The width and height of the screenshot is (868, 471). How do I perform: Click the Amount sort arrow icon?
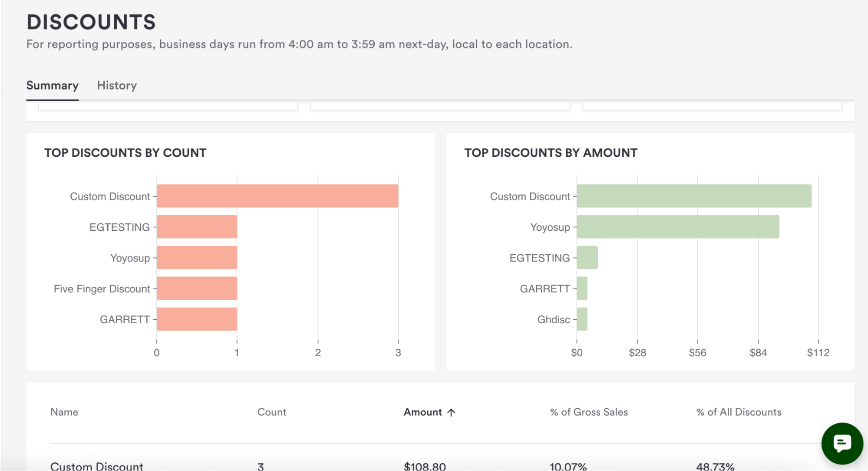click(x=451, y=412)
